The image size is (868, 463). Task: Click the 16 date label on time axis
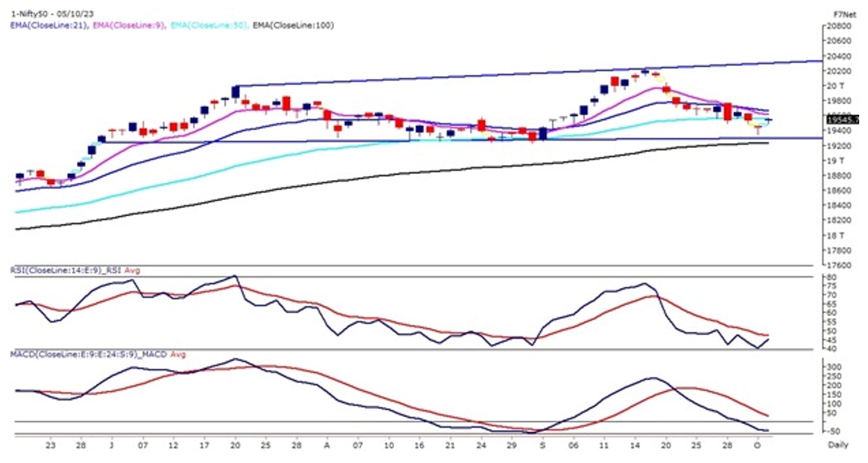[x=419, y=445]
